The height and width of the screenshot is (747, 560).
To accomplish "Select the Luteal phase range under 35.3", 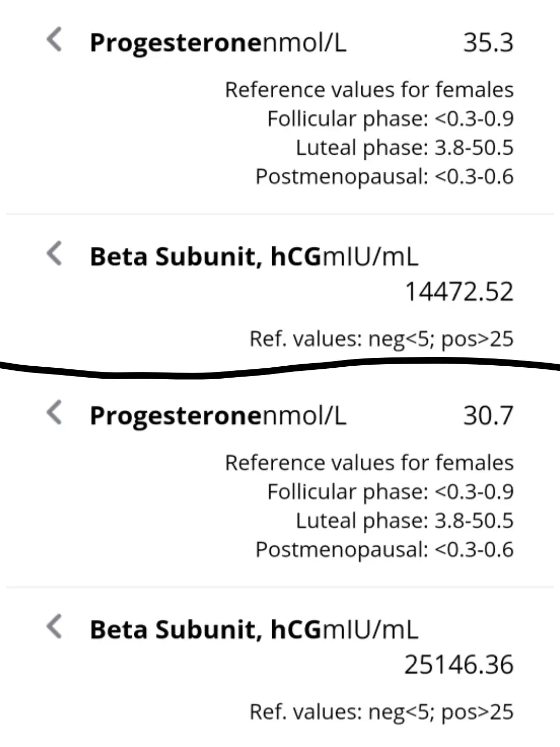I will pos(404,147).
